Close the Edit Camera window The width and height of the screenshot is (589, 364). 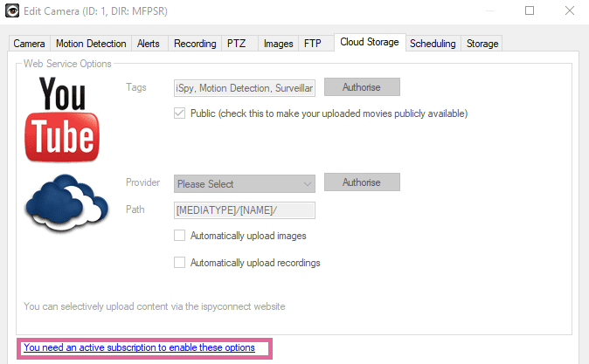pos(570,10)
